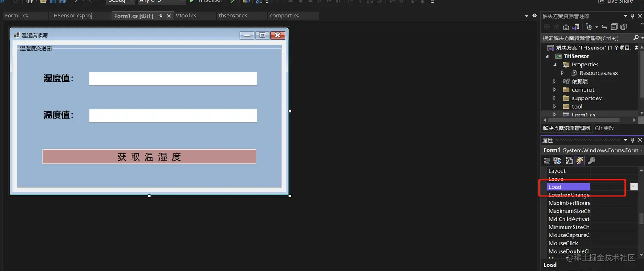
Task: Select 温度值 label on form
Action: click(x=59, y=115)
